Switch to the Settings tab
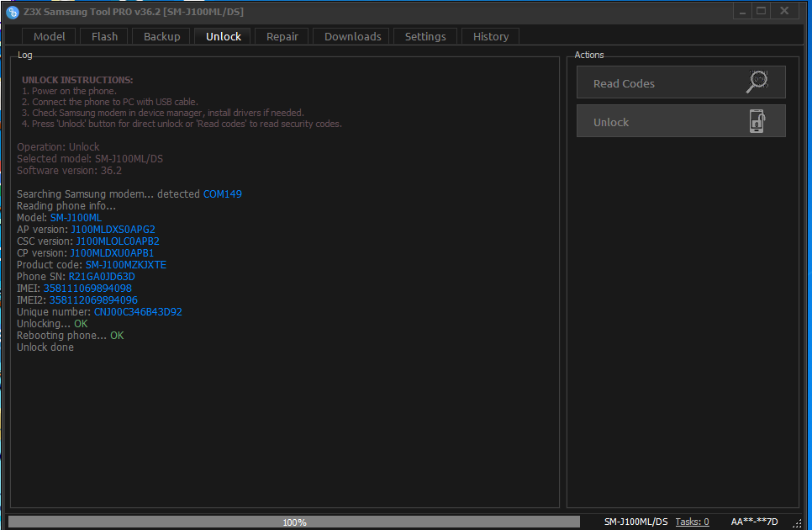This screenshot has height=530, width=812. point(425,37)
